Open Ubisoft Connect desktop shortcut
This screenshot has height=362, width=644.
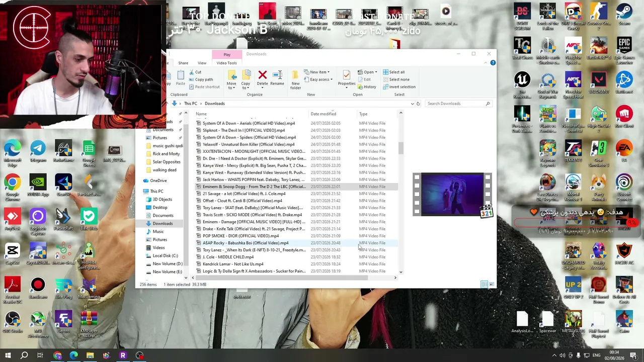[624, 188]
